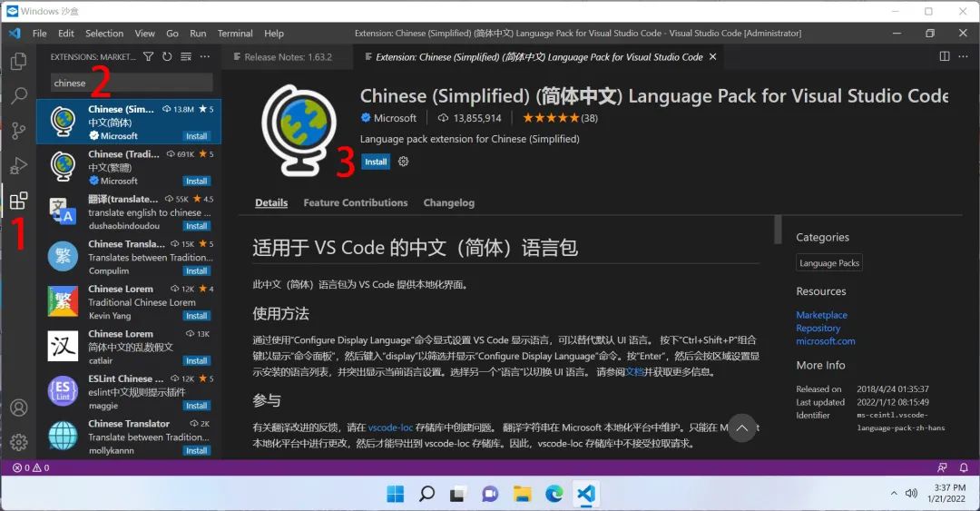This screenshot has width=980, height=511.
Task: Select the Changelog tab
Action: [449, 202]
